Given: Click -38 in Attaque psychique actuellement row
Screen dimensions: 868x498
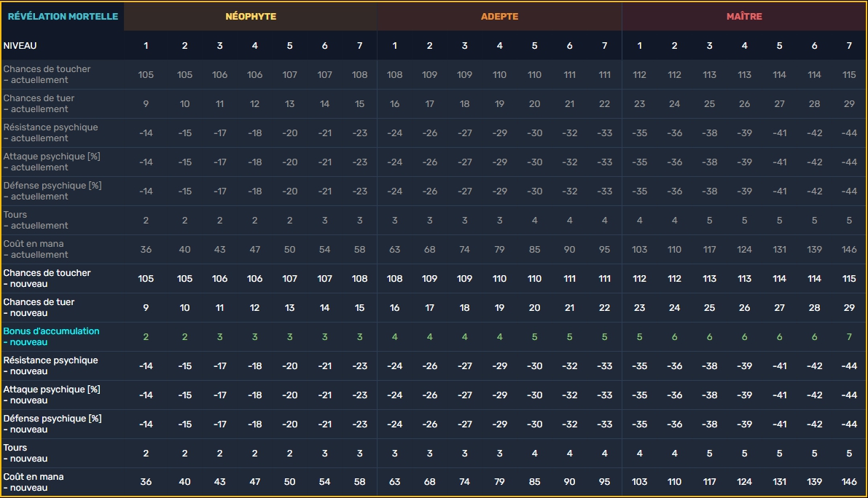Looking at the screenshot, I should pyautogui.click(x=710, y=162).
